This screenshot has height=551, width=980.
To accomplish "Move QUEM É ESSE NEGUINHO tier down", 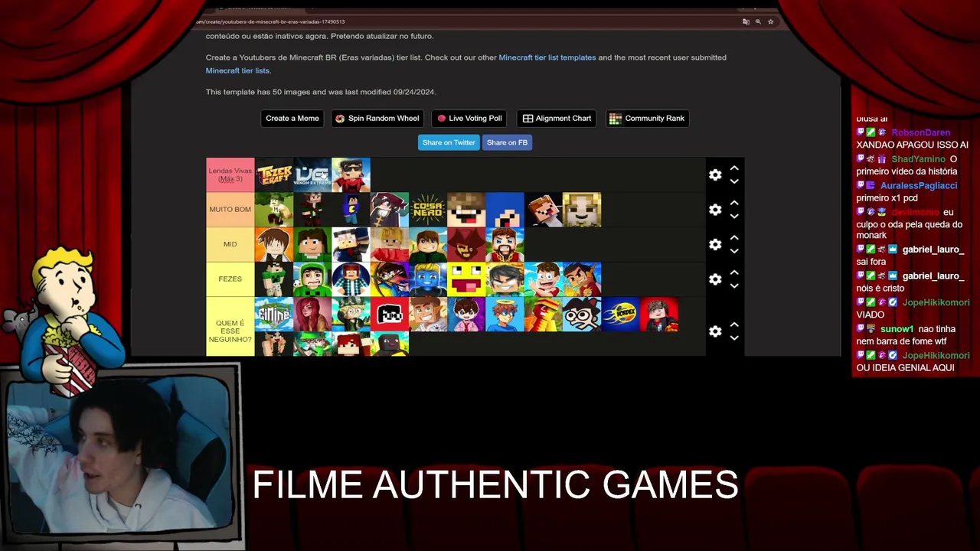I will click(734, 337).
